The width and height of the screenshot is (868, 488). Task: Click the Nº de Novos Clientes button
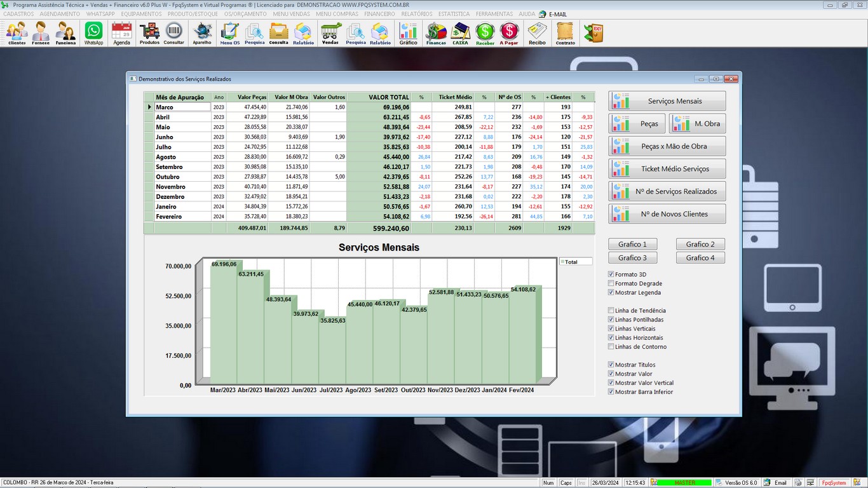point(667,214)
